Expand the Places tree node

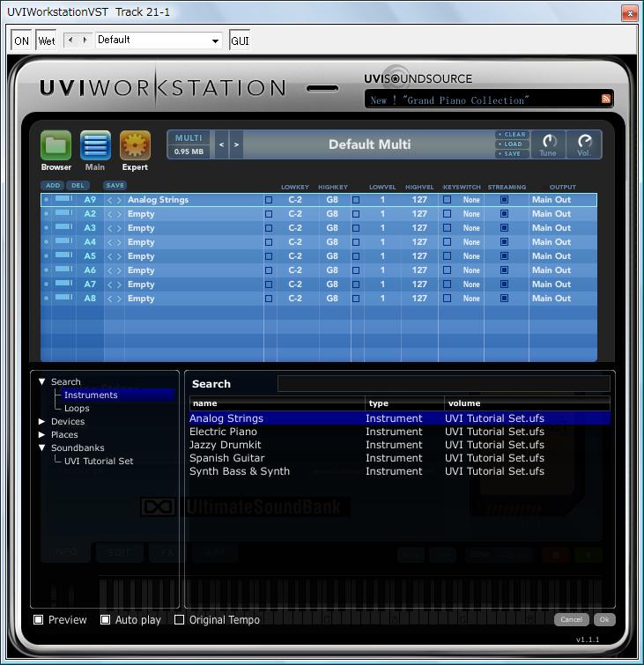click(x=41, y=435)
